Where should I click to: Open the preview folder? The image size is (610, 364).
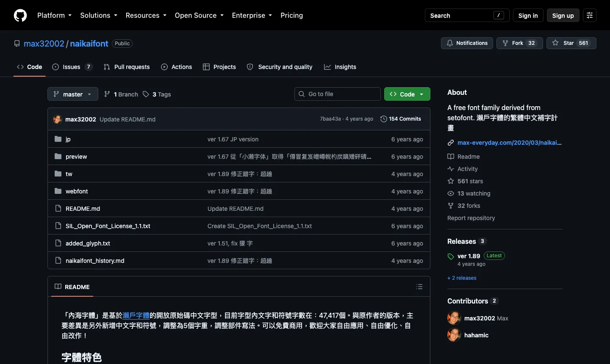coord(76,157)
